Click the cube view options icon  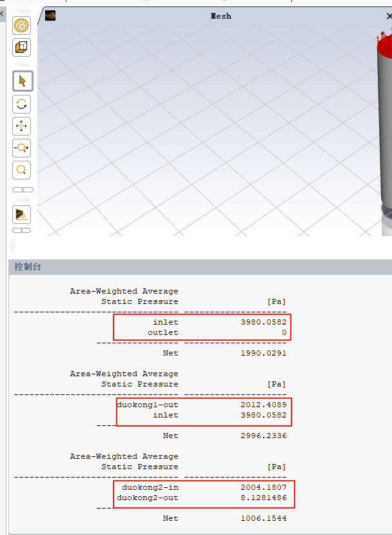click(x=21, y=47)
